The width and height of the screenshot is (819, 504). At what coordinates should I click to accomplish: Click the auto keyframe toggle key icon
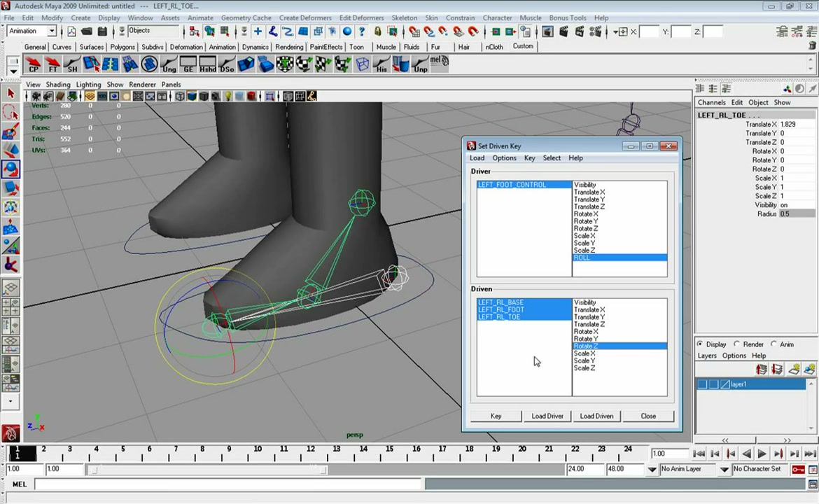tap(798, 470)
